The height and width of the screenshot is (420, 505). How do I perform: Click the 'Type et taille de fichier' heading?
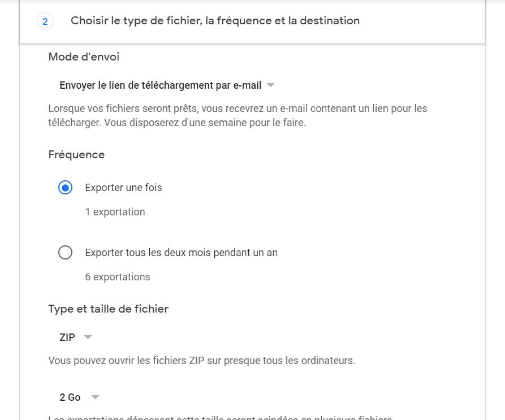tap(108, 309)
